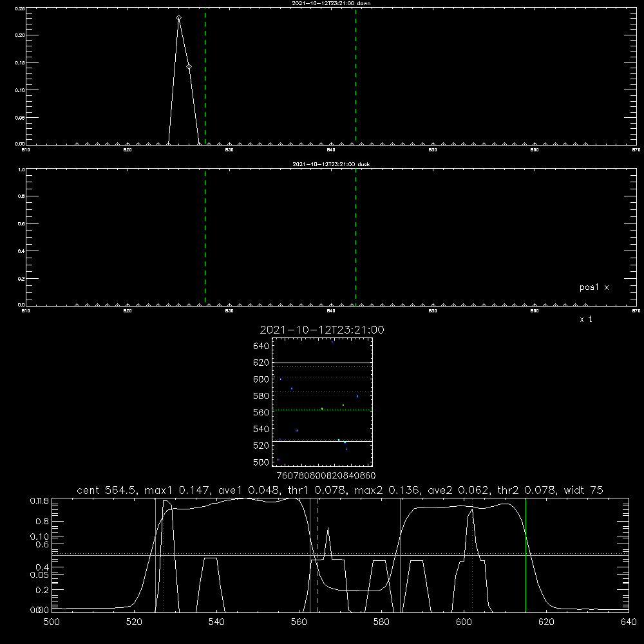Screen dimensions: 644x644
Task: Click the 540 y-axis label of scatter plot
Action: (261, 429)
